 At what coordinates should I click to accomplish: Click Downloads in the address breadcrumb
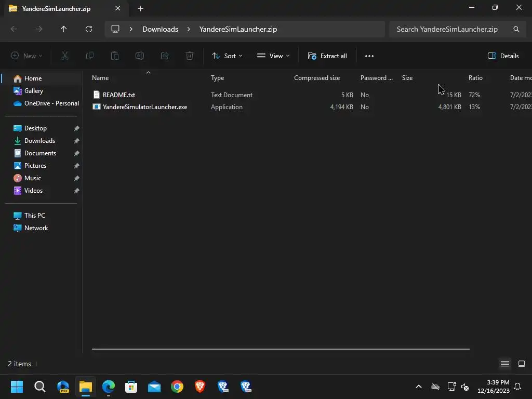tap(160, 29)
